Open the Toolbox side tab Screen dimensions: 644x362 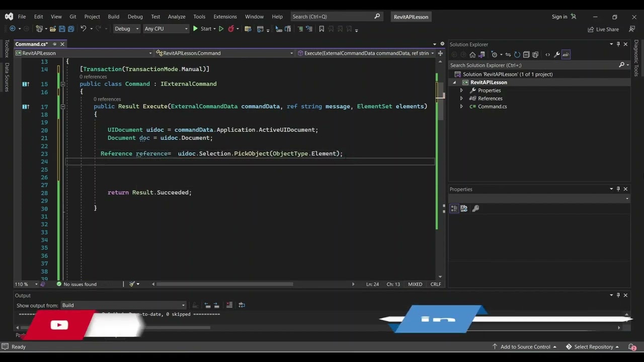tap(7, 49)
